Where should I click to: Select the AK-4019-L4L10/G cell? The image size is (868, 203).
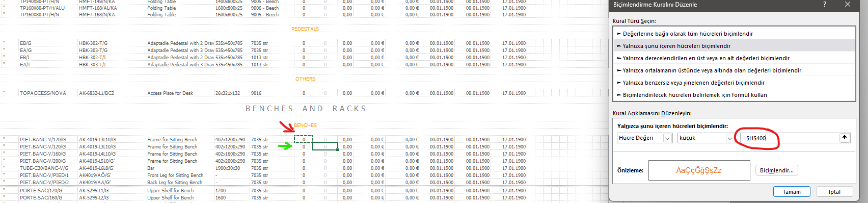(x=97, y=154)
